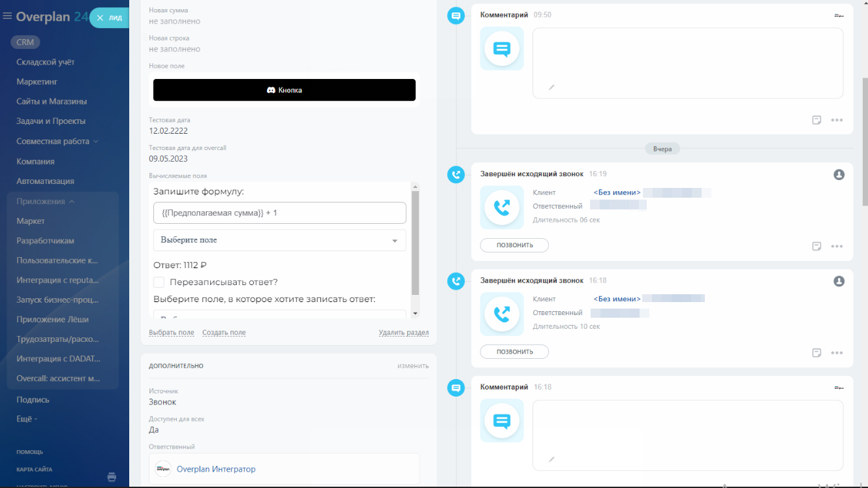This screenshot has width=868, height=488.
Task: Select "Маркетинг" in the sidebar
Action: pyautogui.click(x=37, y=82)
